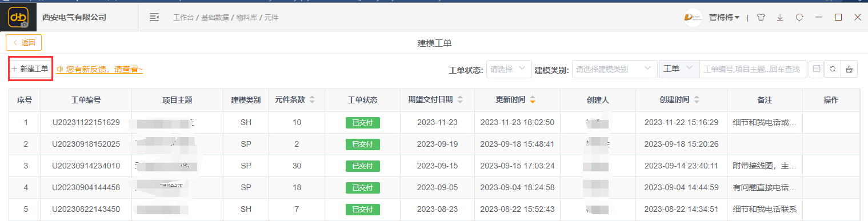Click the download arrow icon in title bar
Viewport: 868px width, 221px height.
coord(780,17)
